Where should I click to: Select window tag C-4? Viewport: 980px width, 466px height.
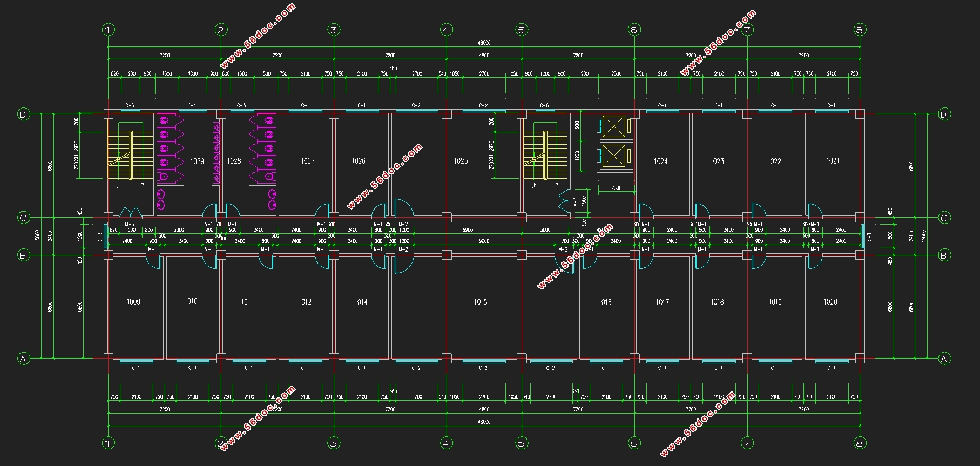[192, 106]
